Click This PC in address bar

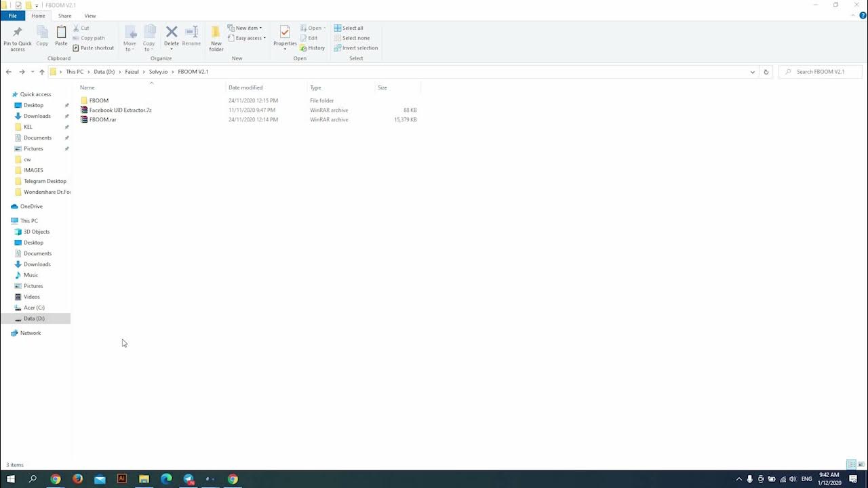tap(75, 72)
